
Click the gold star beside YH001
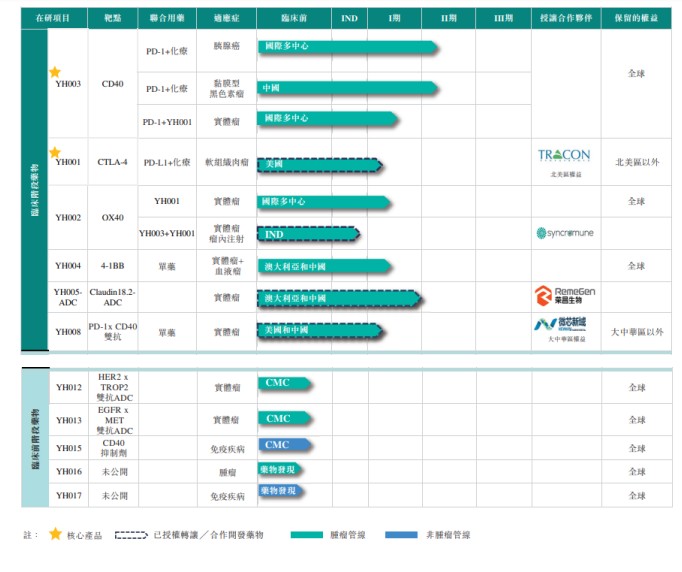point(55,152)
